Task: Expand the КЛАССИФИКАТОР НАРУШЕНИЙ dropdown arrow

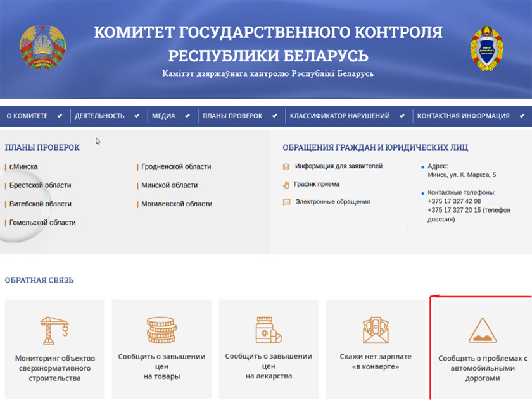Action: pos(402,116)
